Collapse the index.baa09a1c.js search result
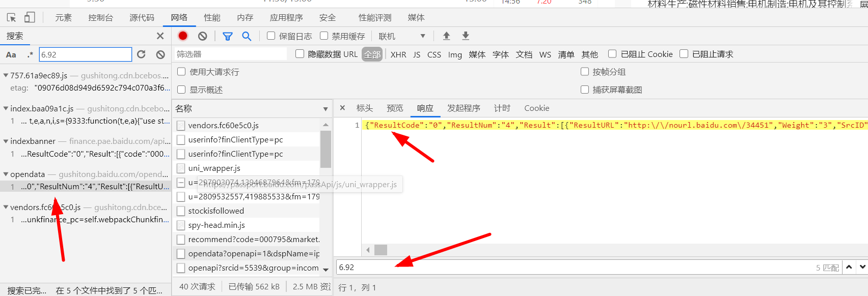Screen dimensions: 868x296 (6, 108)
